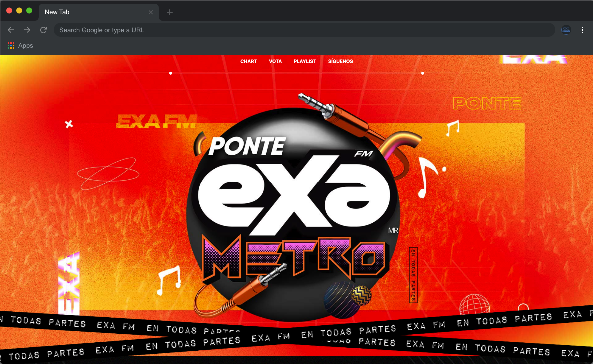Open a new tab with plus button
The height and width of the screenshot is (364, 593).
click(170, 12)
